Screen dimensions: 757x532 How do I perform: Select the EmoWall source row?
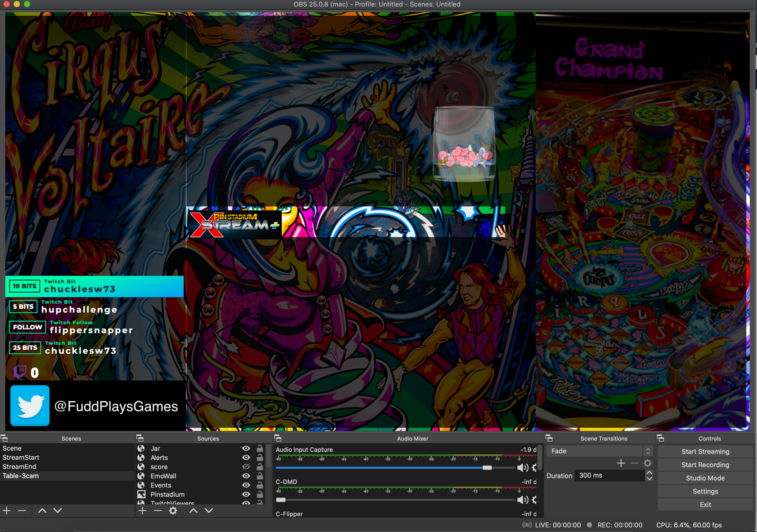[x=200, y=476]
